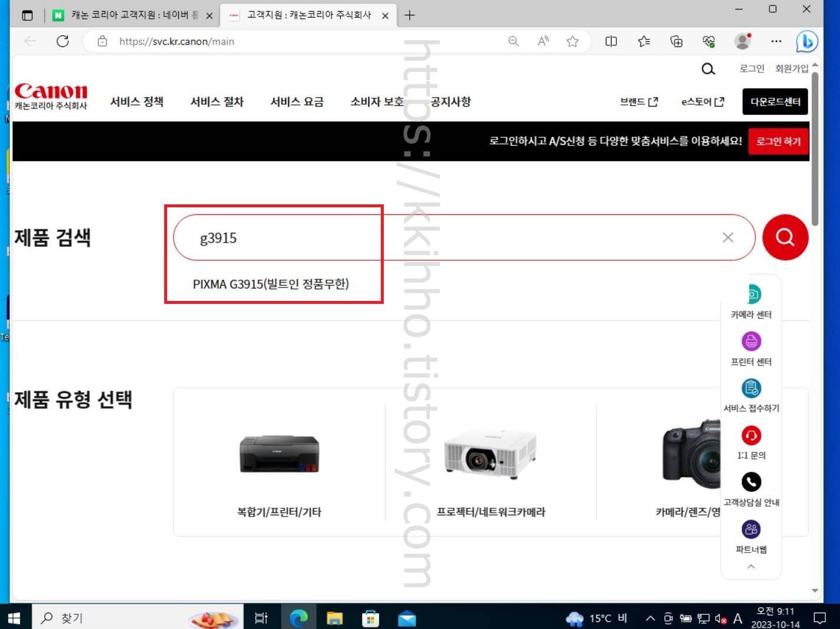Viewport: 840px width, 629px height.
Task: Open the Windows Start menu
Action: point(15,618)
